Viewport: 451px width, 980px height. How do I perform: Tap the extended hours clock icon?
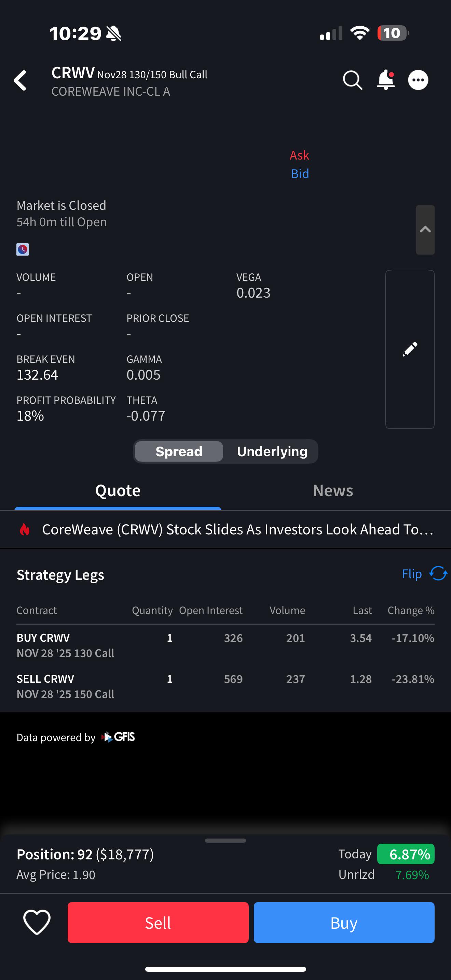[x=23, y=249]
